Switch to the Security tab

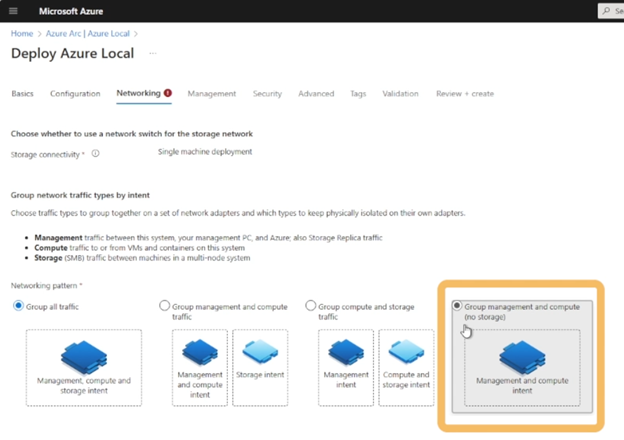pos(267,93)
